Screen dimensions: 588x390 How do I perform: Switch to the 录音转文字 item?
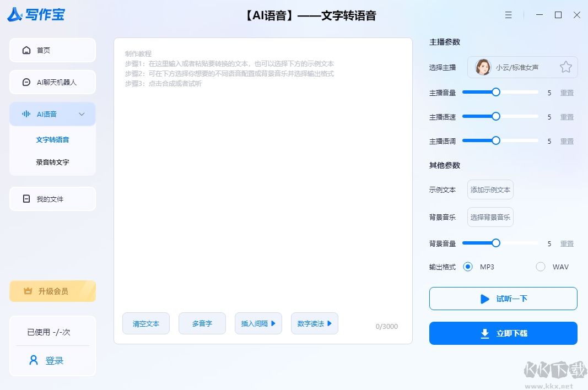[x=52, y=162]
